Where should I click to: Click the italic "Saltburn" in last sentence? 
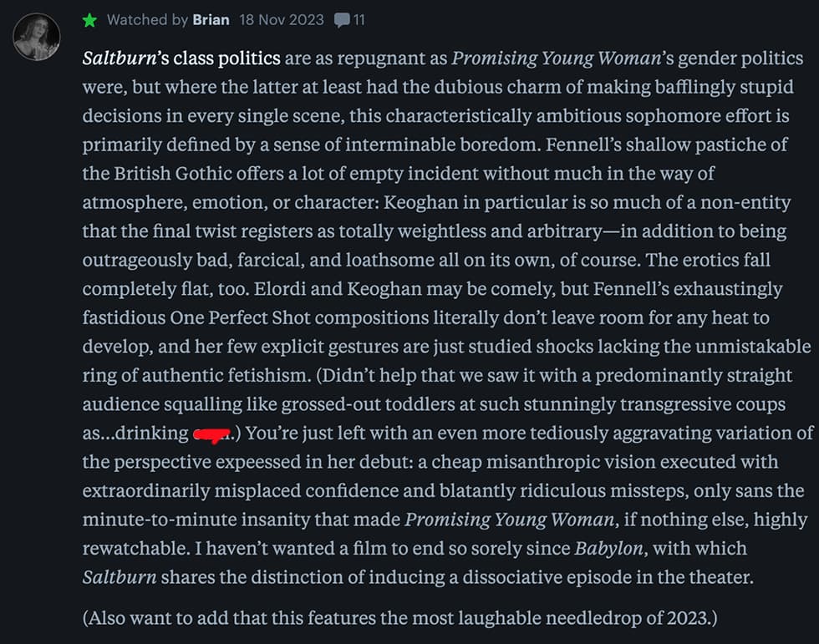(120, 578)
